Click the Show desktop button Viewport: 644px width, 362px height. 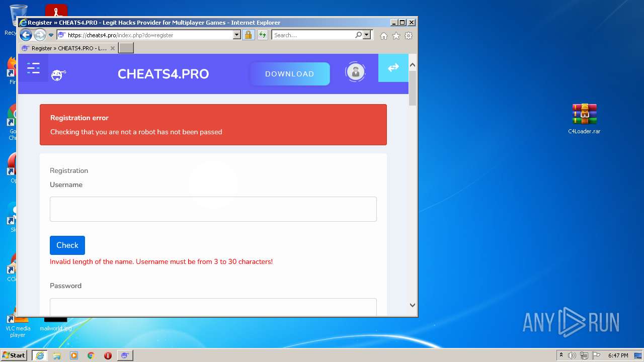point(638,355)
